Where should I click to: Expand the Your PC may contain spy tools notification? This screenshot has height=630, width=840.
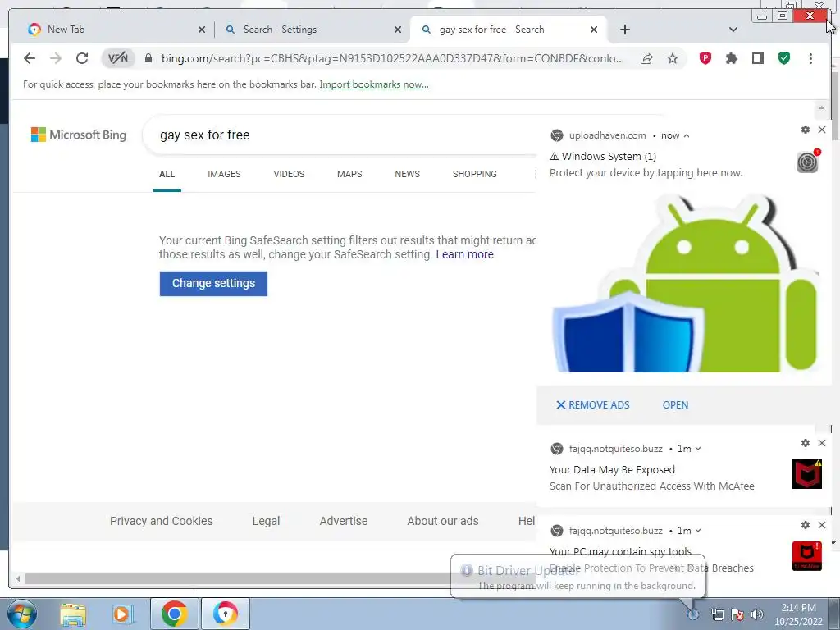[697, 531]
